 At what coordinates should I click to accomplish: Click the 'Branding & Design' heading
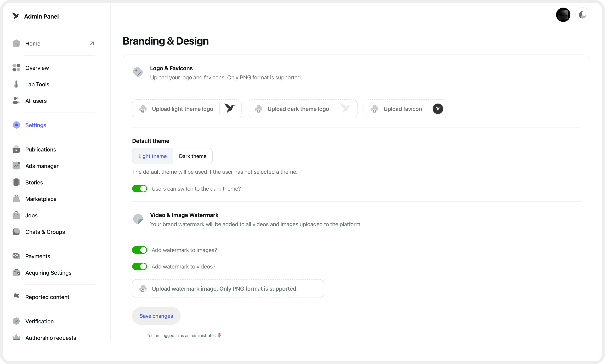coord(166,41)
